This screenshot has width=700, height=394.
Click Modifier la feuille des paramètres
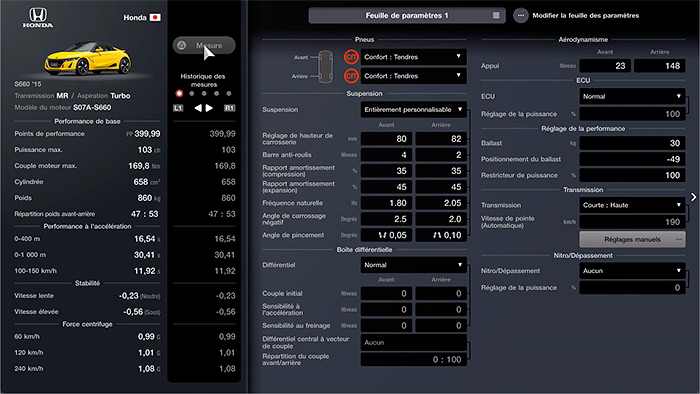pyautogui.click(x=585, y=16)
